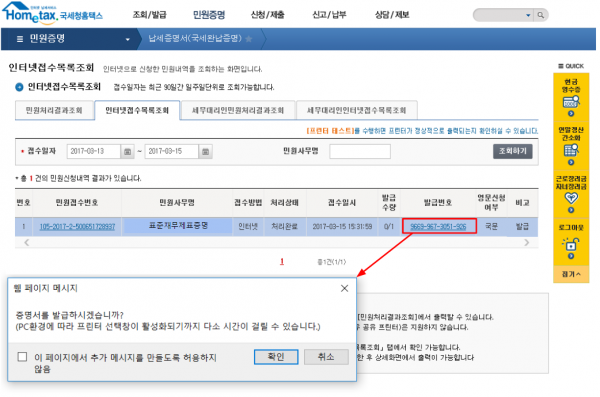Click the 2017-03-15 15:31:59 timestamp cell
Viewport: 600px width, 397px height.
[x=342, y=226]
